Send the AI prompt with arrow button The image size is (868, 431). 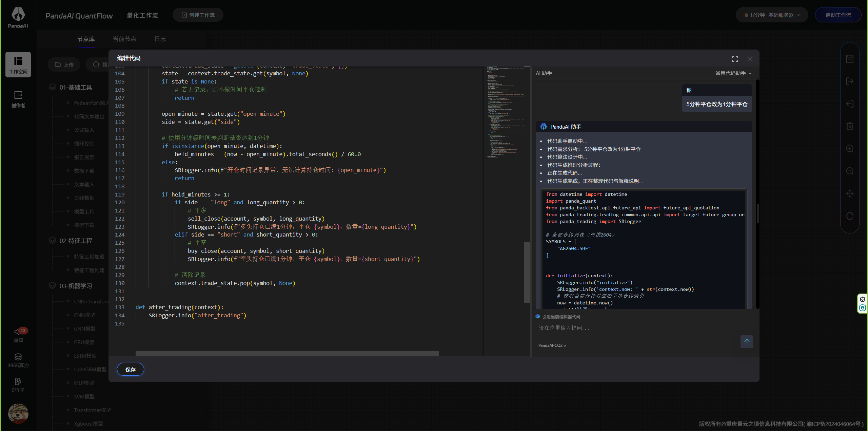[747, 342]
